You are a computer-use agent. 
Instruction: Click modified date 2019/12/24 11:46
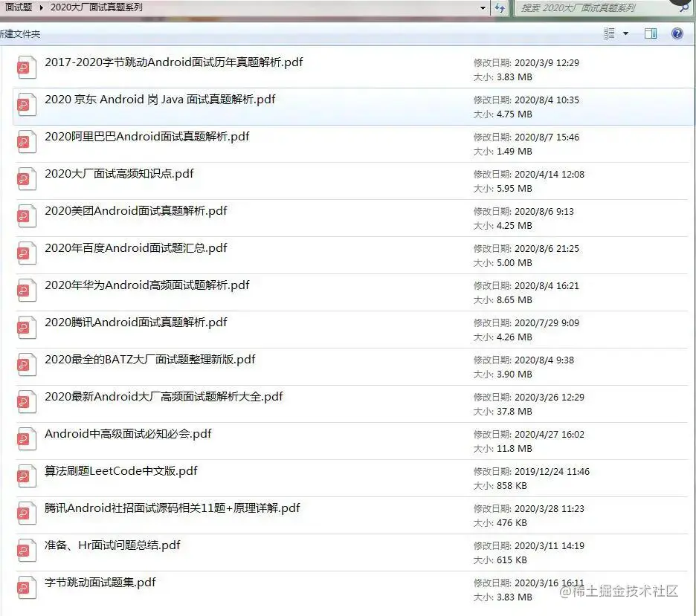(x=552, y=472)
